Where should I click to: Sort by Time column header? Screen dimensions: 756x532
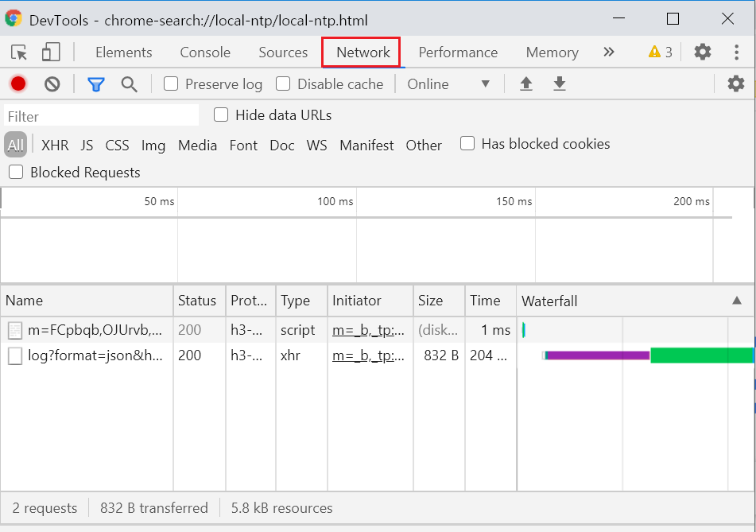(x=490, y=301)
